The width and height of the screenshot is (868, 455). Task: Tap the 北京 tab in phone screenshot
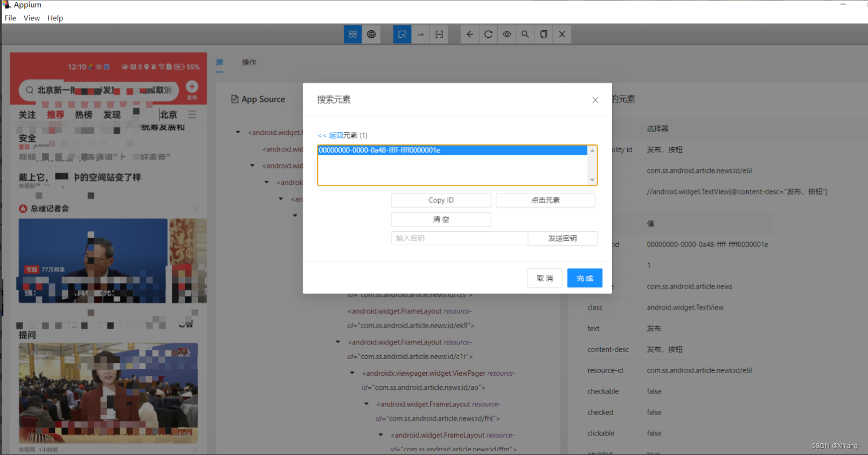click(x=168, y=115)
